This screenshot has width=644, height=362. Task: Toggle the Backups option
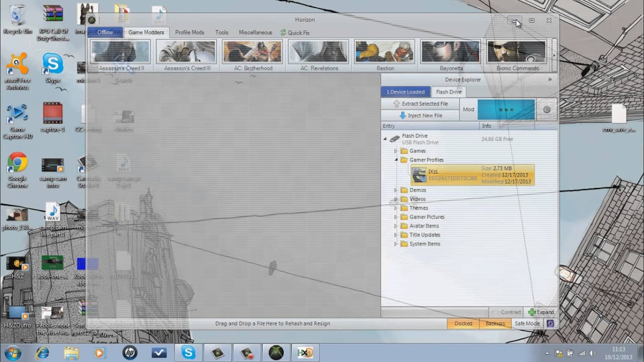tap(495, 323)
